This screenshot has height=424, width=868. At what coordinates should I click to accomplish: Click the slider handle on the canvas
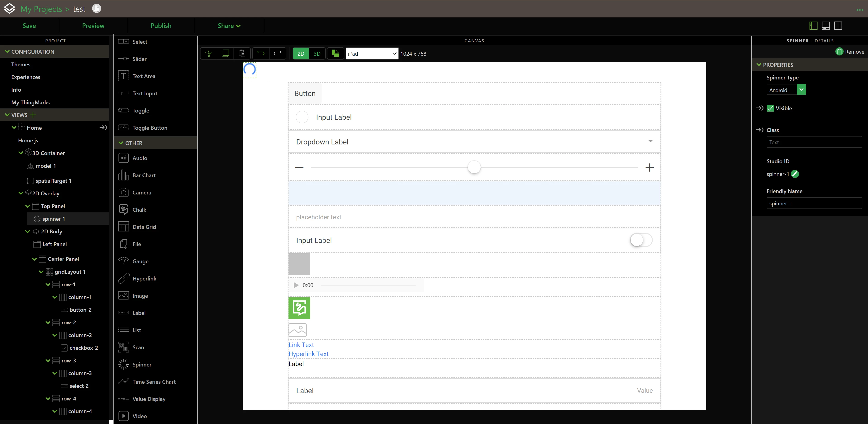point(474,167)
